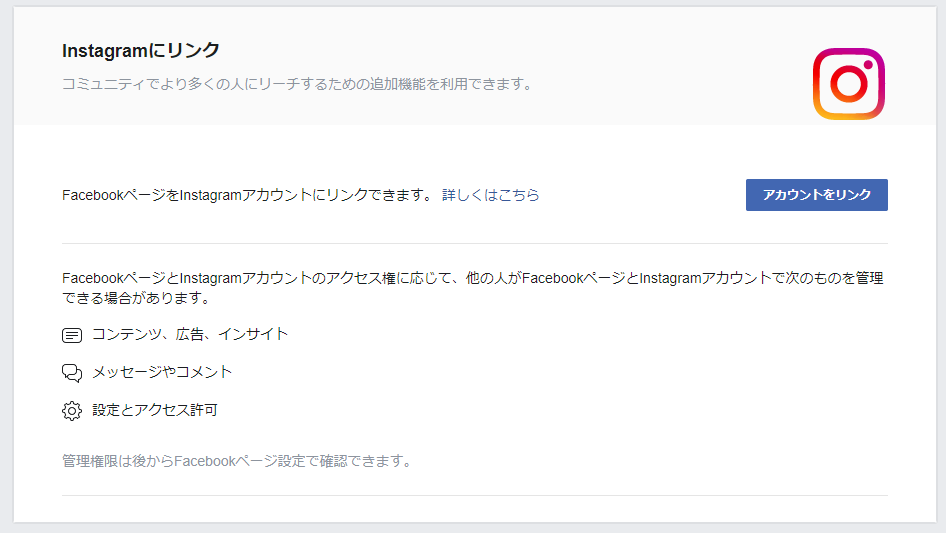946x533 pixels.
Task: Click the メッセージやコメント text
Action: 162,372
